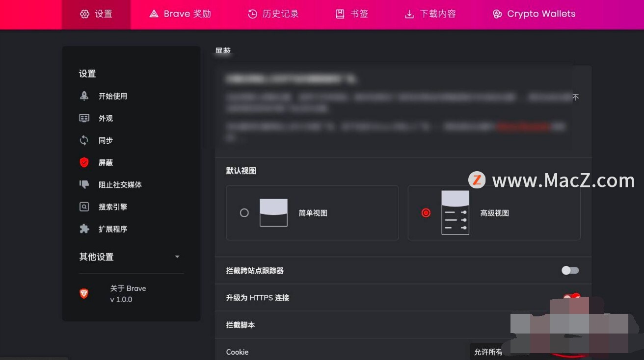Viewport: 644px width, 360px height.
Task: Click the appearance icon beside 外观
Action: (x=84, y=118)
